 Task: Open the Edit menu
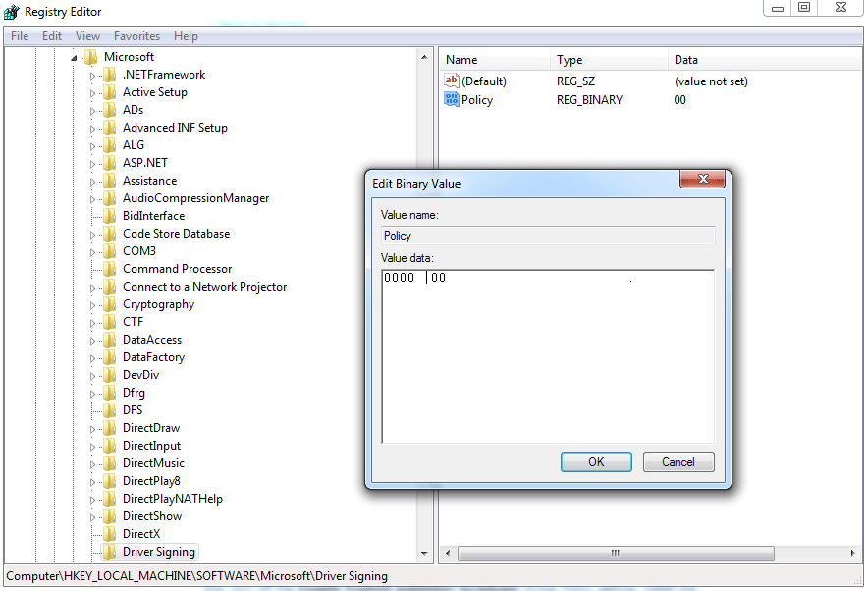click(x=51, y=36)
